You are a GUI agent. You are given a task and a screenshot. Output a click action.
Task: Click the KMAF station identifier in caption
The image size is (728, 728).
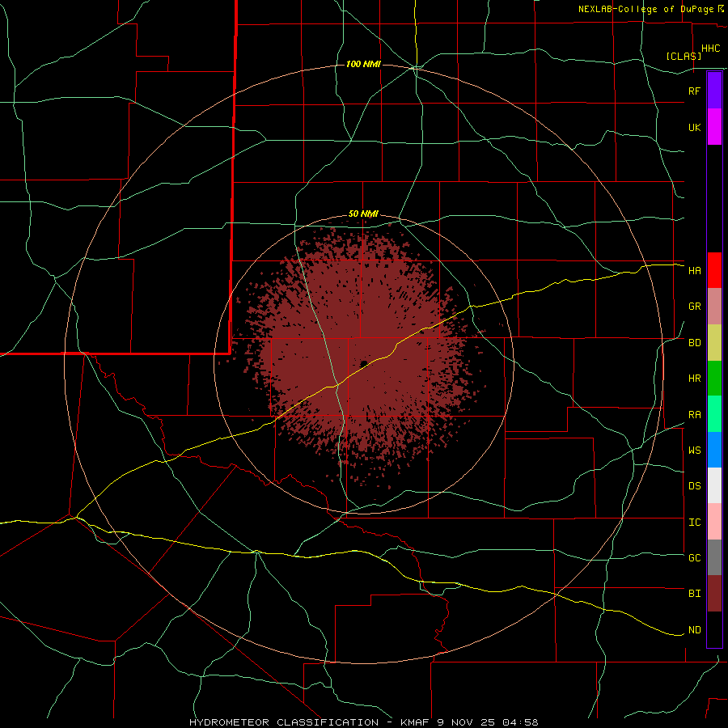(417, 722)
